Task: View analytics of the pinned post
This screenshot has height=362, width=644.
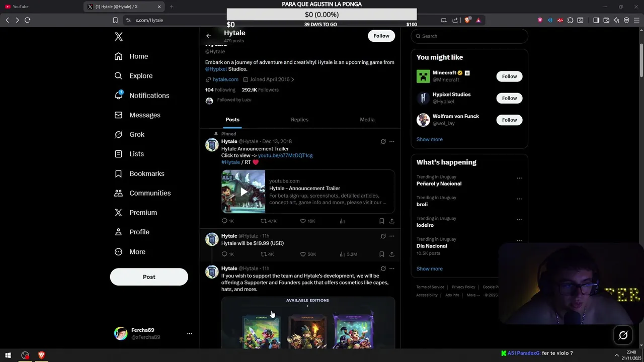Action: [x=342, y=221]
